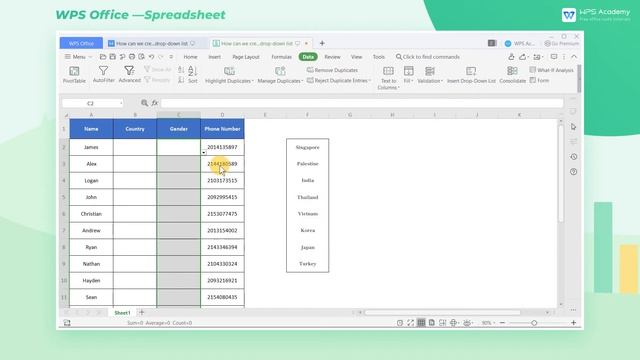Screen dimensions: 640x360
Task: Open the WPS Academy account button
Action: tap(519, 43)
